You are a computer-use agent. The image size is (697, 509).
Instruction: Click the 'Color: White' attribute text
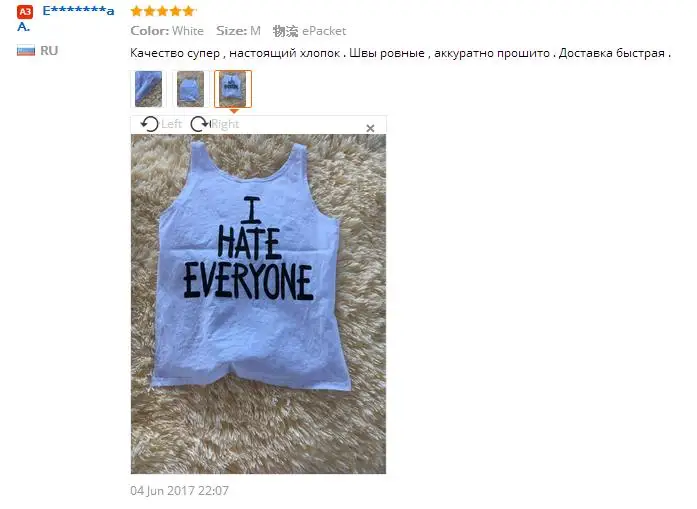(167, 31)
